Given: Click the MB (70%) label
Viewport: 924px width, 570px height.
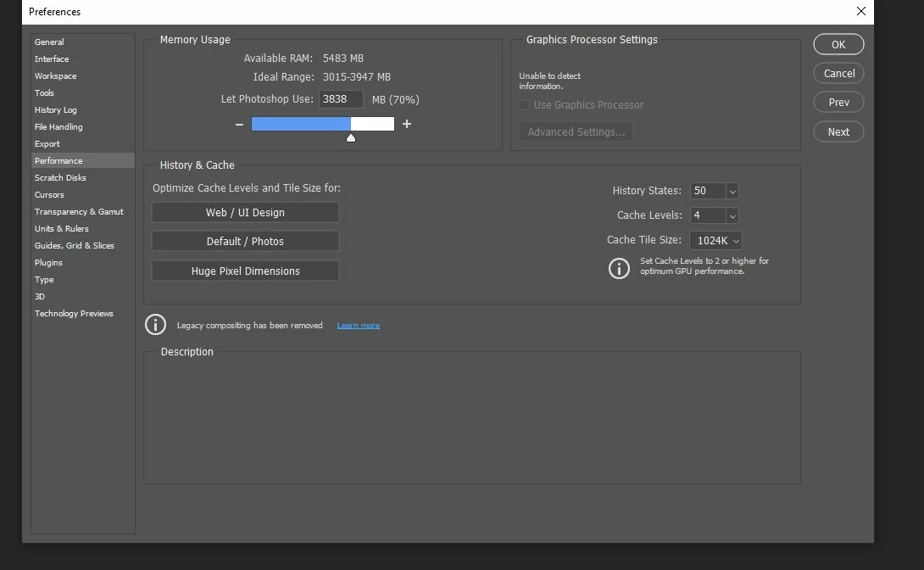Looking at the screenshot, I should pos(395,99).
